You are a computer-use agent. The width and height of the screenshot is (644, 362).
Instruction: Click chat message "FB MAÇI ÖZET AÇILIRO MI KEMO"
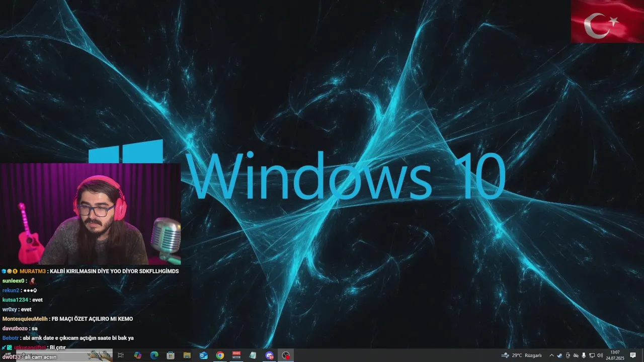coord(92,319)
